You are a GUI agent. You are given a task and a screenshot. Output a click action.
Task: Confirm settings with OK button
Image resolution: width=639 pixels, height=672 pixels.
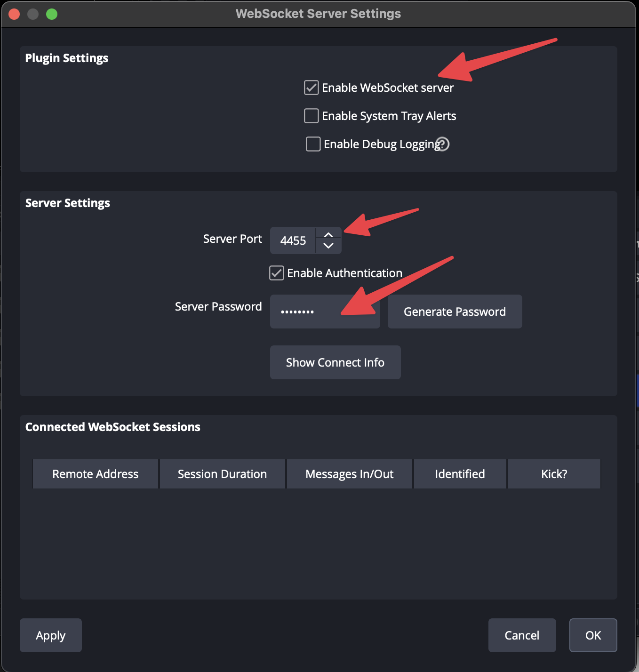tap(593, 635)
